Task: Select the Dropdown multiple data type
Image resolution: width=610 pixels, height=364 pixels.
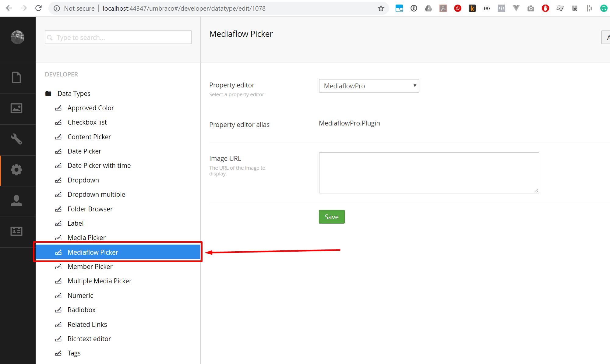Action: (96, 194)
